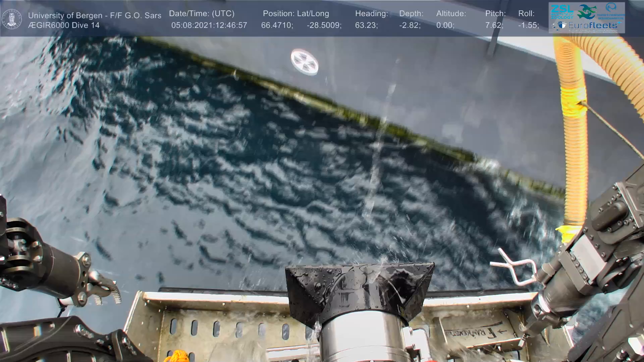Click the Position: Lat/Long header
Viewport: 644px width, 362px height.
click(x=296, y=14)
